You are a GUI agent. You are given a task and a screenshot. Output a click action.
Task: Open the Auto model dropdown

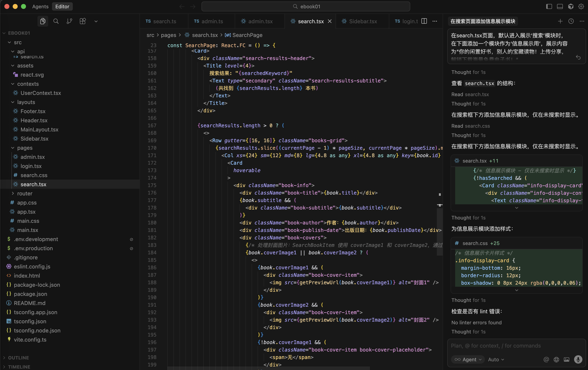coord(496,359)
